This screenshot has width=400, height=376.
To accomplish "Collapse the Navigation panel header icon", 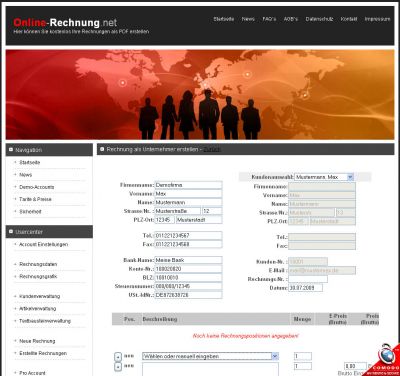I will 11,150.
